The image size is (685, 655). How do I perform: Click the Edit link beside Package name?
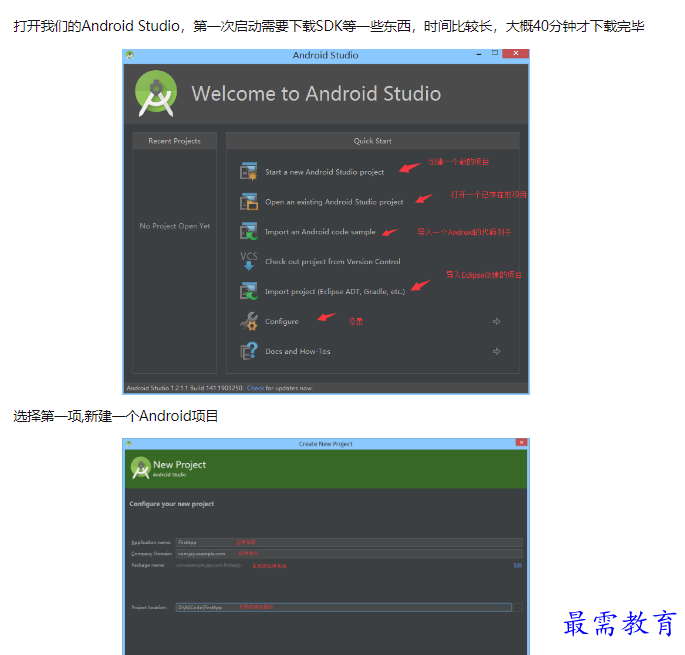[518, 565]
